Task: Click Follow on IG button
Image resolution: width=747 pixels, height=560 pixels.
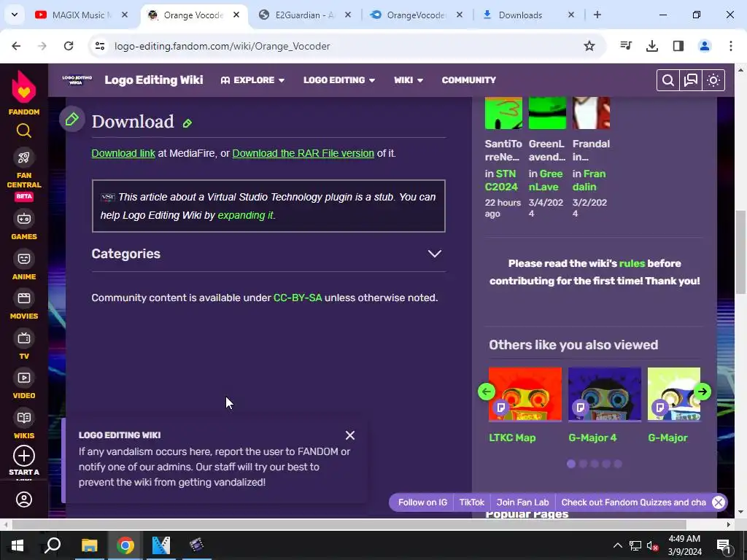Action: (422, 502)
